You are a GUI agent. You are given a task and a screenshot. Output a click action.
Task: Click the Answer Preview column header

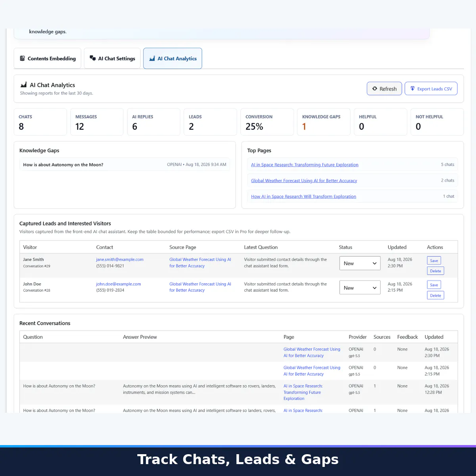click(x=140, y=337)
